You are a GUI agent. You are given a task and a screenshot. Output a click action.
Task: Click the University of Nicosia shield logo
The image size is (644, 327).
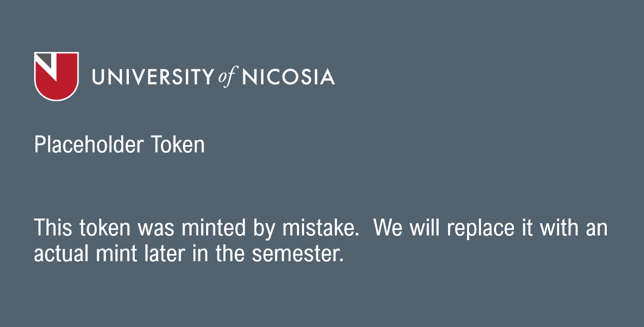[x=56, y=76]
